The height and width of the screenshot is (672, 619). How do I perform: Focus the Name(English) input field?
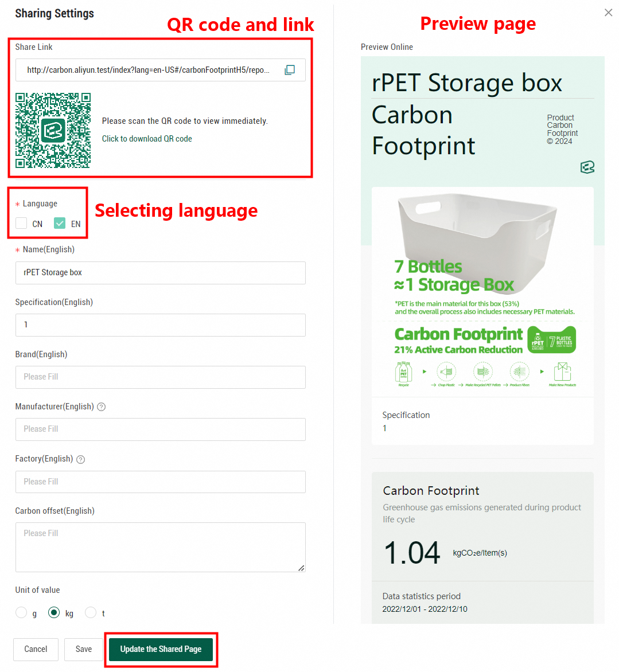click(160, 273)
